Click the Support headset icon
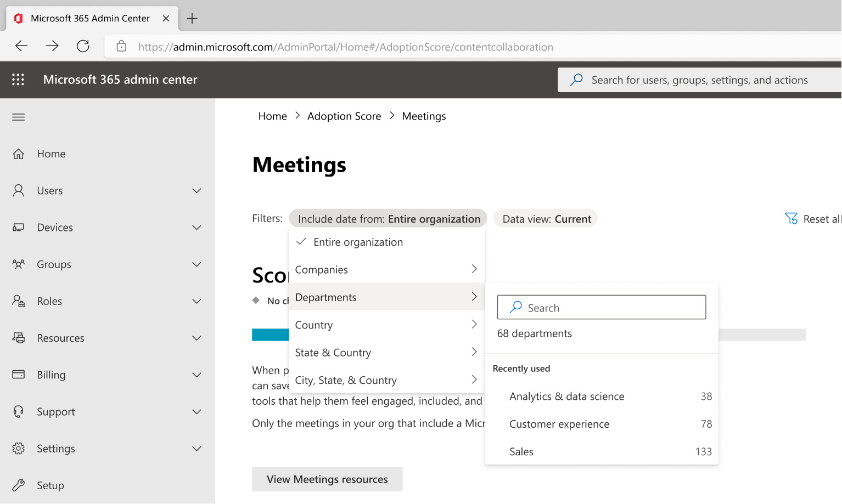 click(19, 411)
